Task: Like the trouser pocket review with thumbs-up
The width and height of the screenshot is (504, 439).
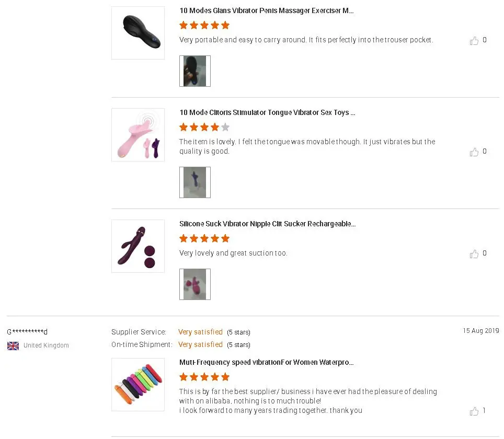Action: (474, 41)
